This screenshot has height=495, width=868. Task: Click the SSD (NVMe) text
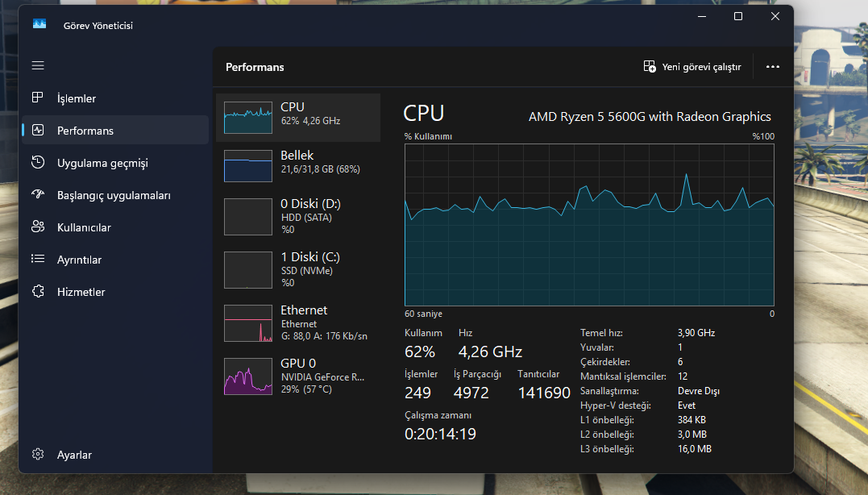pyautogui.click(x=307, y=271)
